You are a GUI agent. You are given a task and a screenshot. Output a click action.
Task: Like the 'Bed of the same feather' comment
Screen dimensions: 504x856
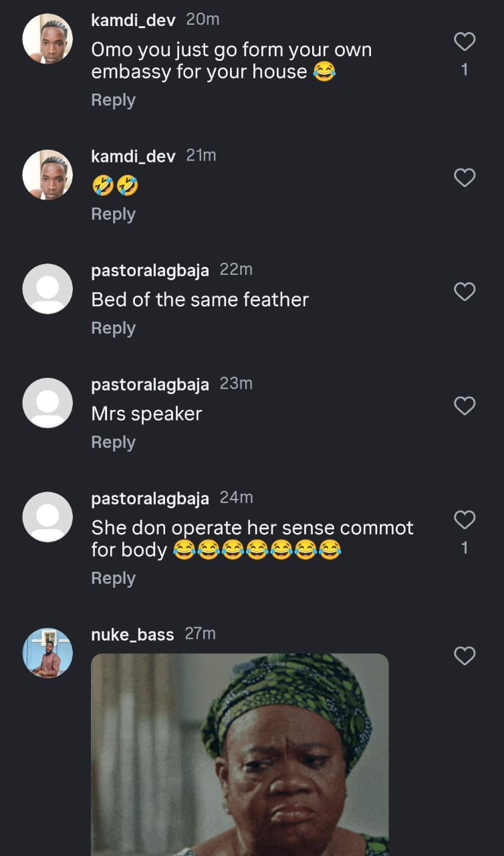click(465, 292)
